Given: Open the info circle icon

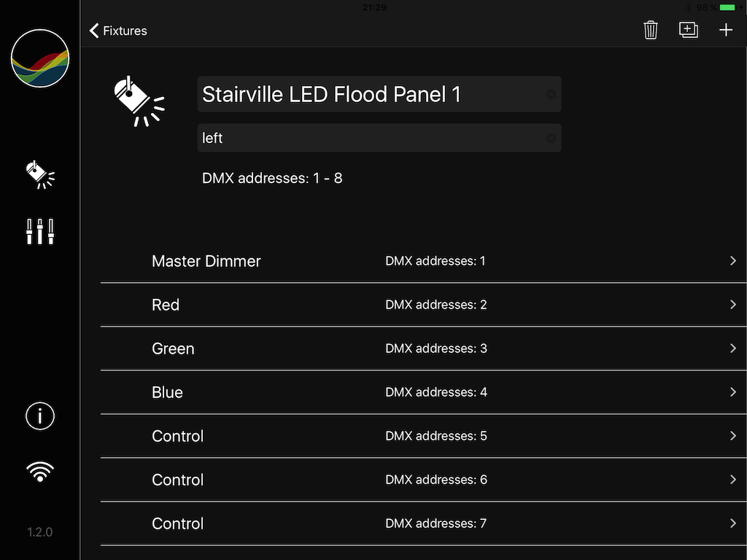Looking at the screenshot, I should click(40, 416).
